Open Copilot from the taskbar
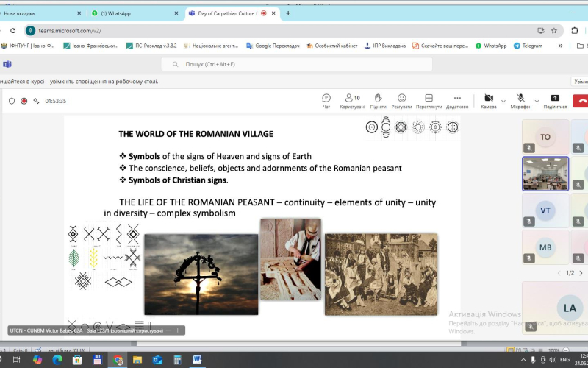The image size is (588, 368). pos(37,360)
